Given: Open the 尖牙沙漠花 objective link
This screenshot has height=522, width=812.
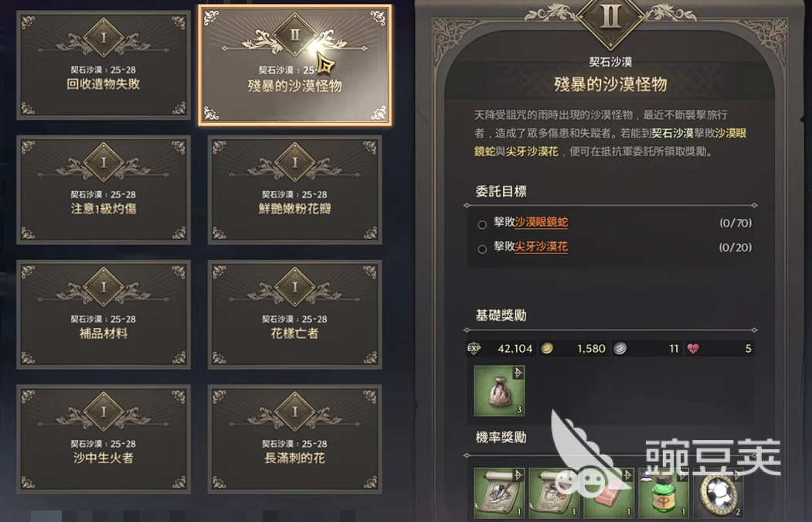Looking at the screenshot, I should pos(541,247).
